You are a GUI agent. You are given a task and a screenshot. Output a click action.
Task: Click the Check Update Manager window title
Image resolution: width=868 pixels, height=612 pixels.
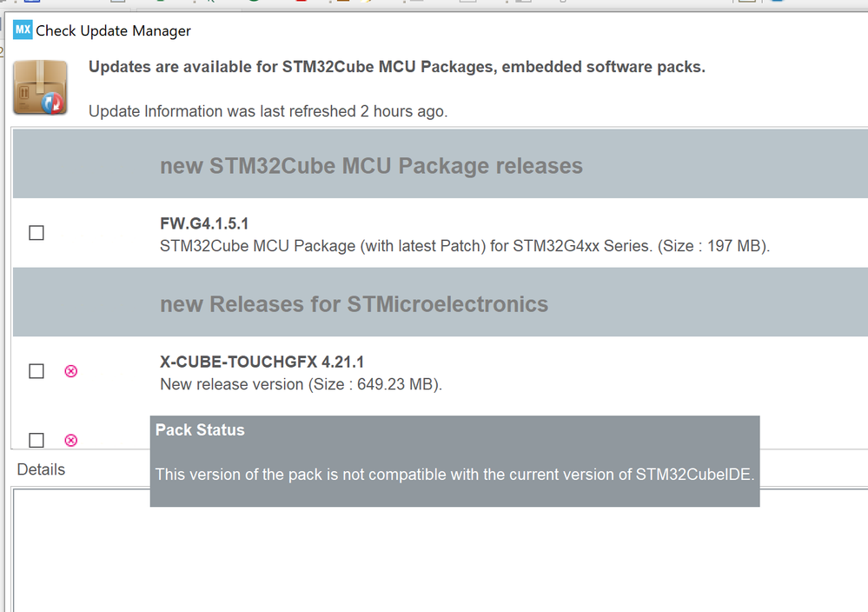coord(114,31)
